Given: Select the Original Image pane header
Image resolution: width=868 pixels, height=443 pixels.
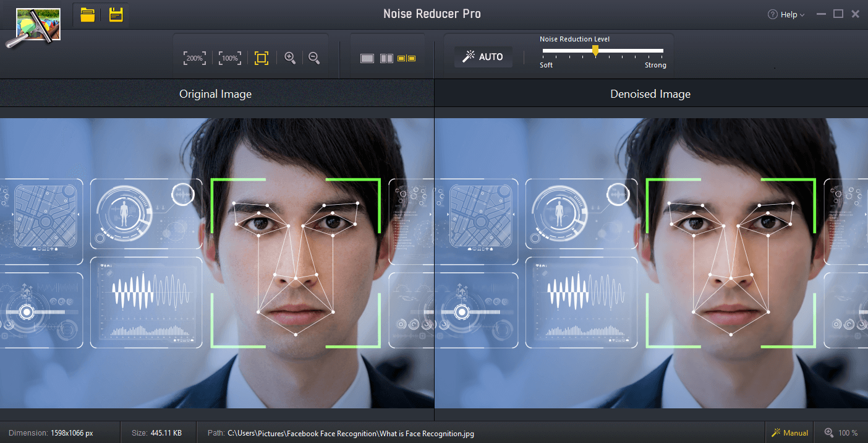Looking at the screenshot, I should [215, 93].
